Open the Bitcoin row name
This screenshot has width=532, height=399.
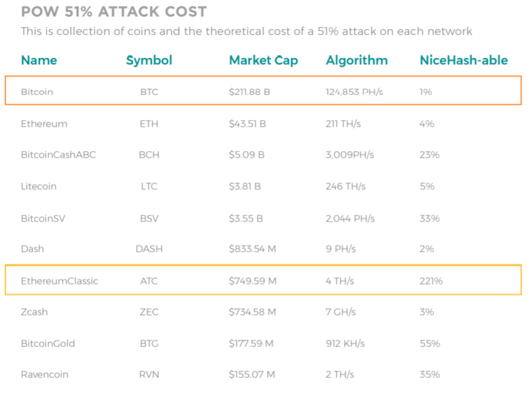click(37, 91)
